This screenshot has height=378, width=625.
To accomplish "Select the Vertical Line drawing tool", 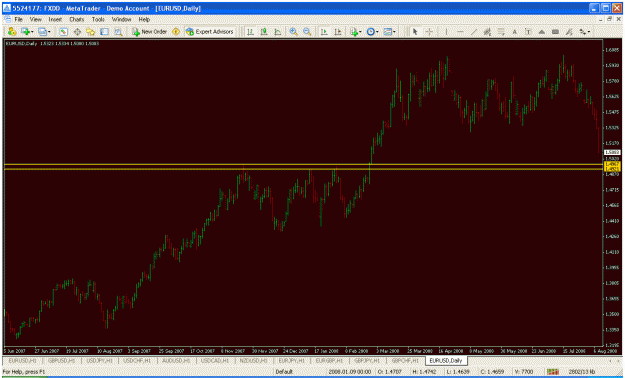I will click(446, 32).
